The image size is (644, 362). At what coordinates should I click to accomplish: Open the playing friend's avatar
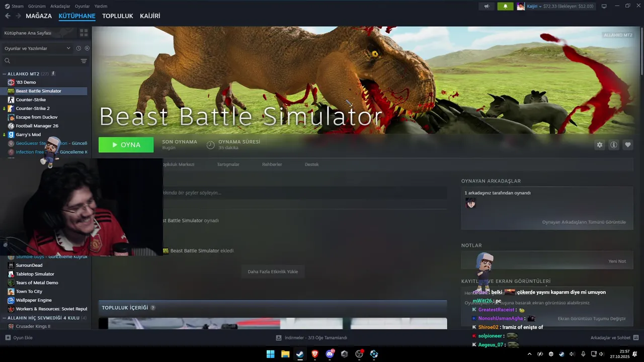tap(470, 203)
